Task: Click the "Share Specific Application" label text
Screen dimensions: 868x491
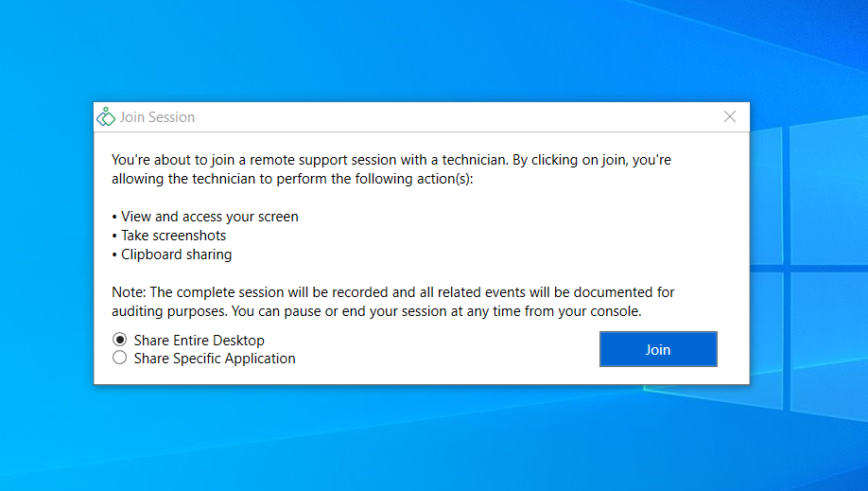Action: (x=215, y=359)
